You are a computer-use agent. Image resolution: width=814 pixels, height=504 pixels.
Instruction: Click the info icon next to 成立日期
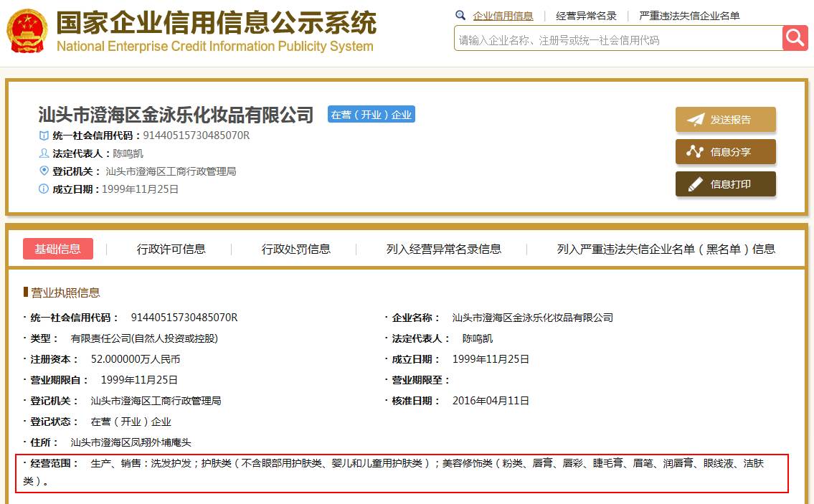(x=44, y=189)
